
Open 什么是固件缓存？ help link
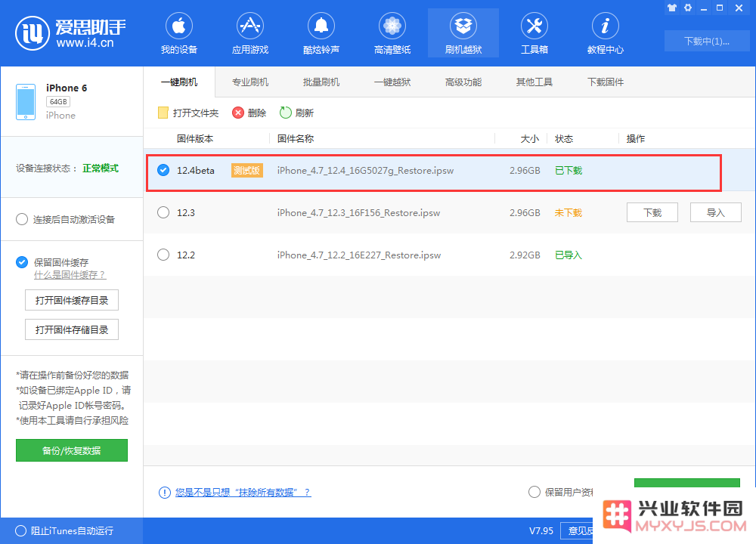point(70,275)
